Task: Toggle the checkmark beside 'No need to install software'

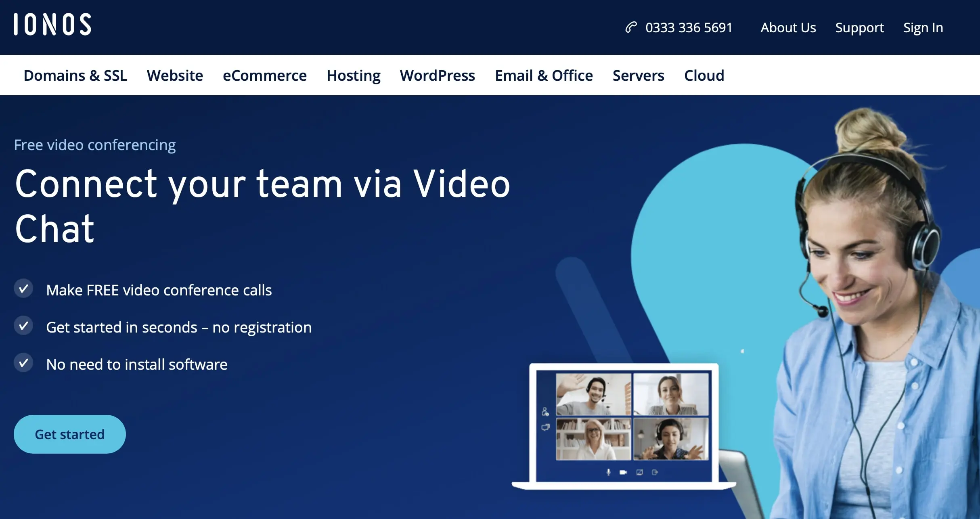Action: click(24, 362)
